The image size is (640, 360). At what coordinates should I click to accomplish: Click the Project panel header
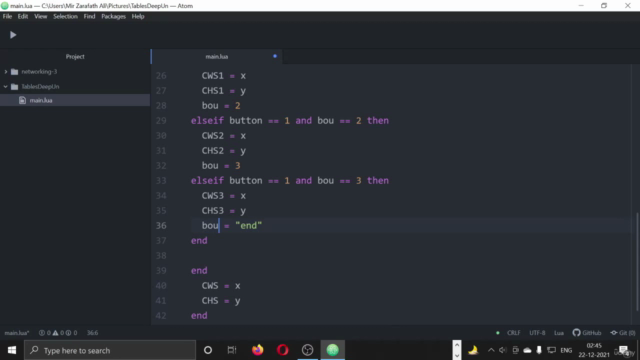[75, 57]
